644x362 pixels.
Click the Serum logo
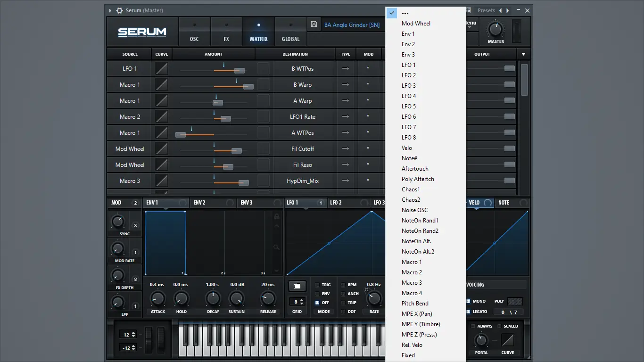142,32
